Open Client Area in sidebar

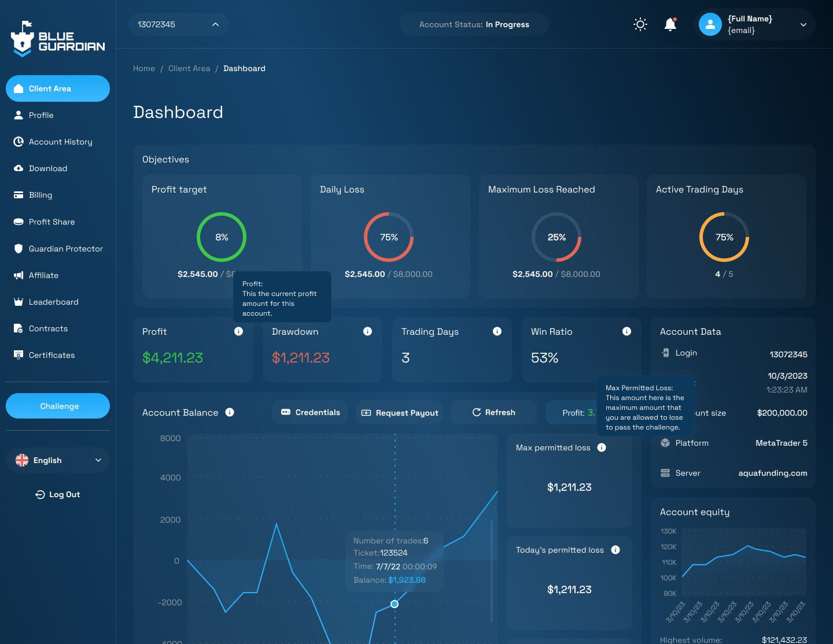(58, 88)
